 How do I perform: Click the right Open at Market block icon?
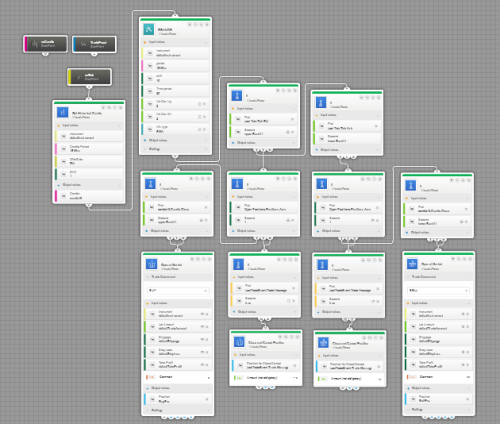(412, 264)
